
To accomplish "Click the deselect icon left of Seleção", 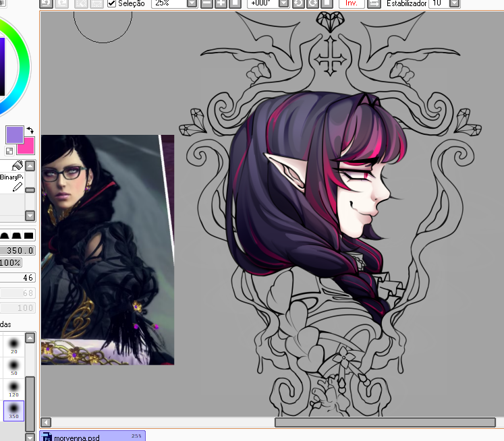I will click(81, 3).
